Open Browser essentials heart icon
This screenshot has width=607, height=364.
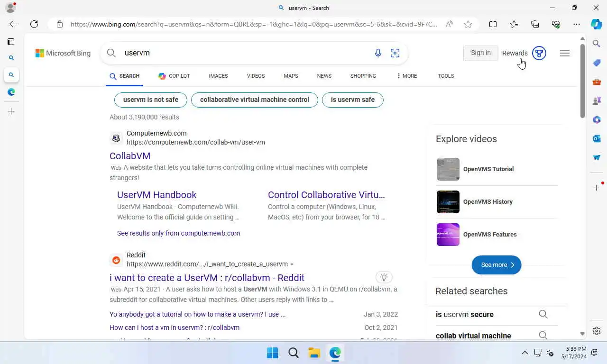pos(556,24)
